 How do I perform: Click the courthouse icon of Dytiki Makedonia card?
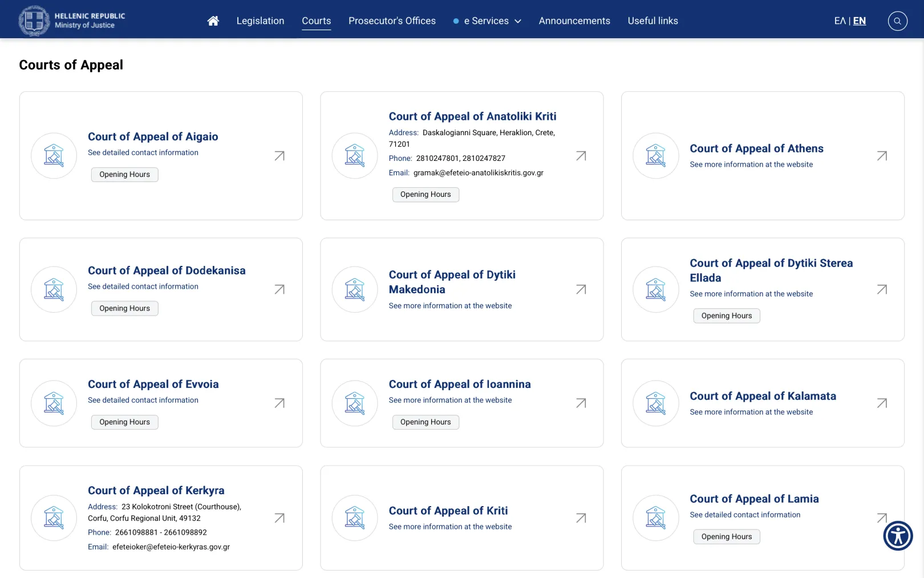[355, 289]
